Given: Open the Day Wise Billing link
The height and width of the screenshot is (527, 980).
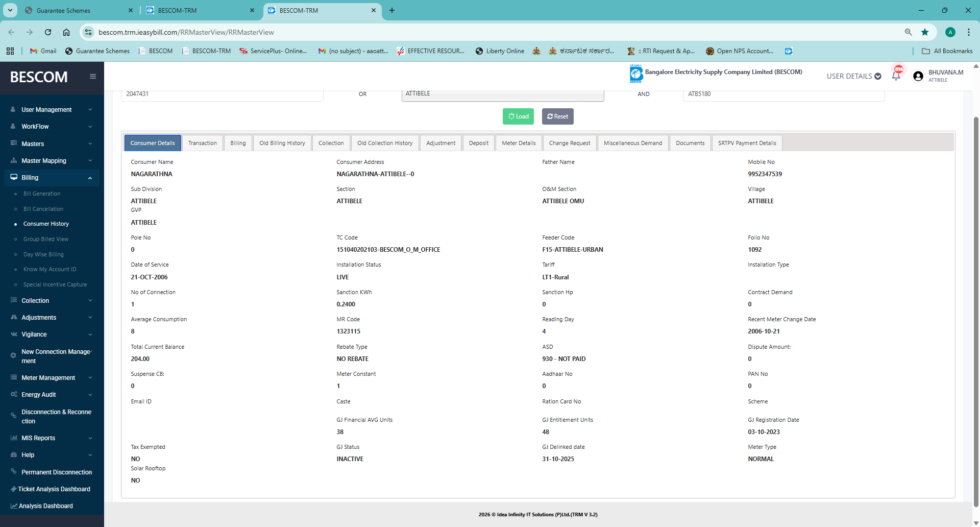Looking at the screenshot, I should point(43,254).
